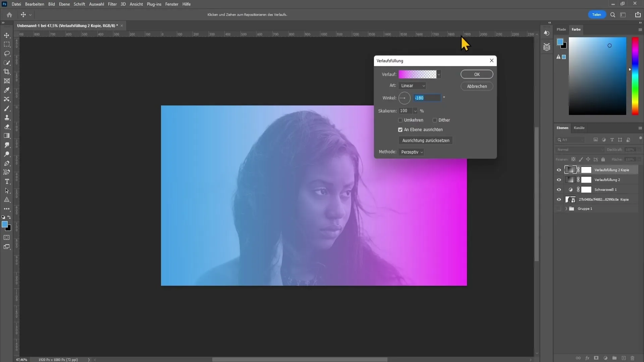Switch to the Kanäle tab

point(579,128)
